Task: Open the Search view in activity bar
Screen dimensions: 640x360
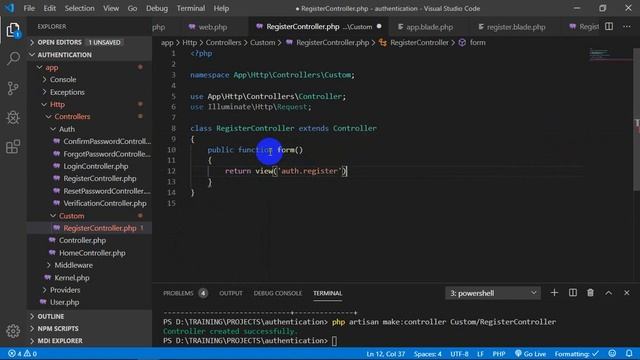Action: pos(13,58)
